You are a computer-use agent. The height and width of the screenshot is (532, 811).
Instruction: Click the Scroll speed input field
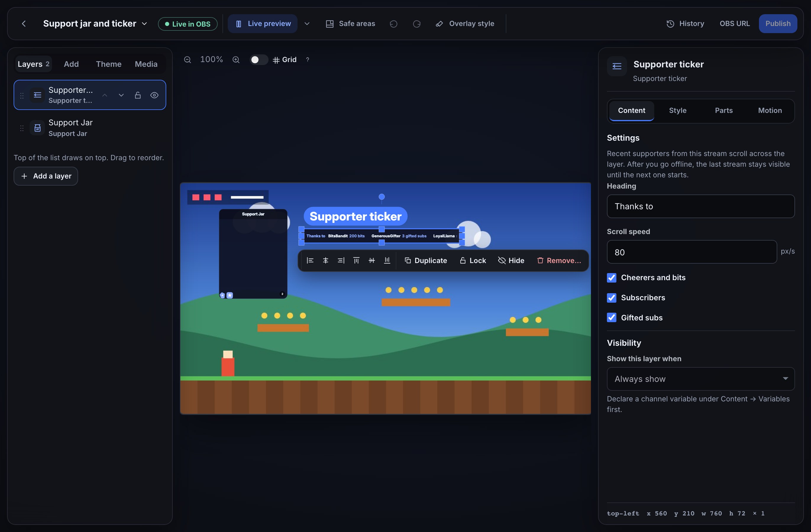click(692, 252)
